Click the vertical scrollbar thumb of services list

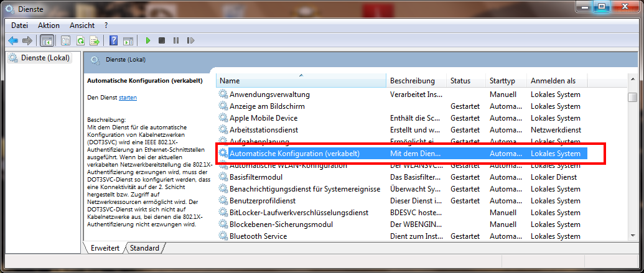[x=633, y=98]
